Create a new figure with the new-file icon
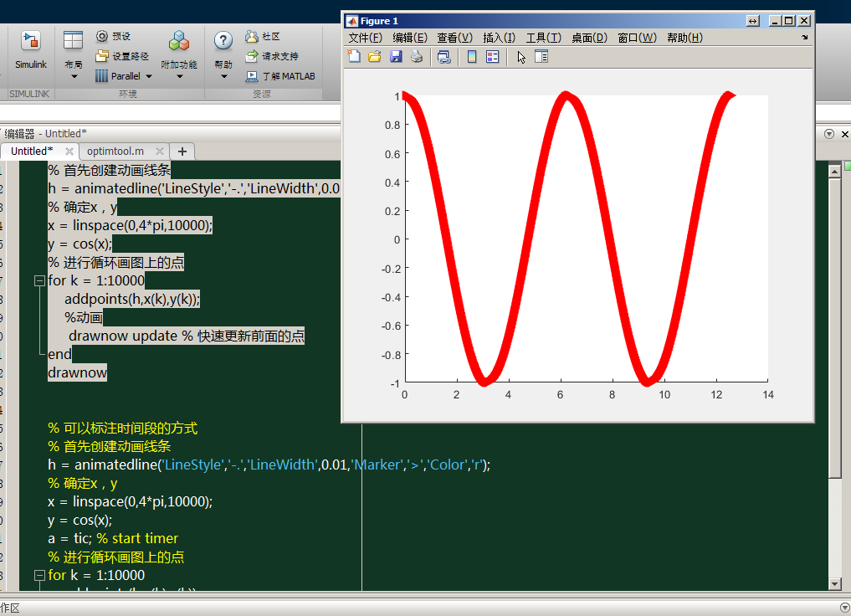This screenshot has width=851, height=616. point(354,56)
